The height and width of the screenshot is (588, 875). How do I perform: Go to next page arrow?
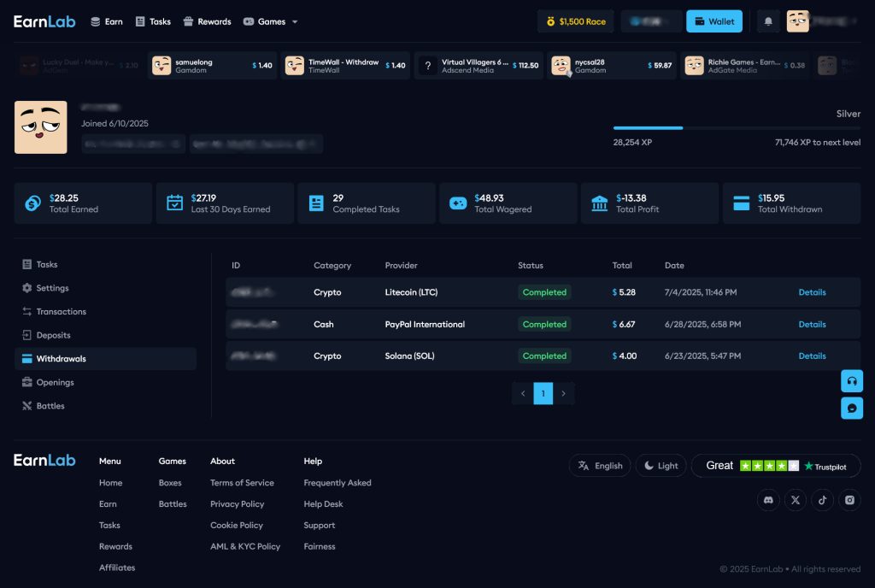[x=564, y=393]
